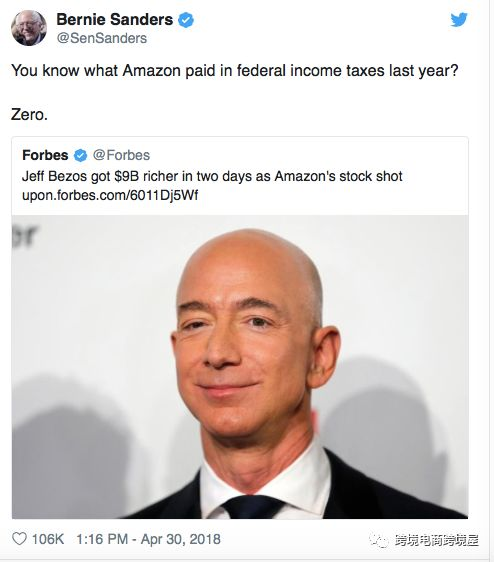The height and width of the screenshot is (562, 494).
Task: Click the 1:16 PM tweet time
Action: pyautogui.click(x=102, y=539)
